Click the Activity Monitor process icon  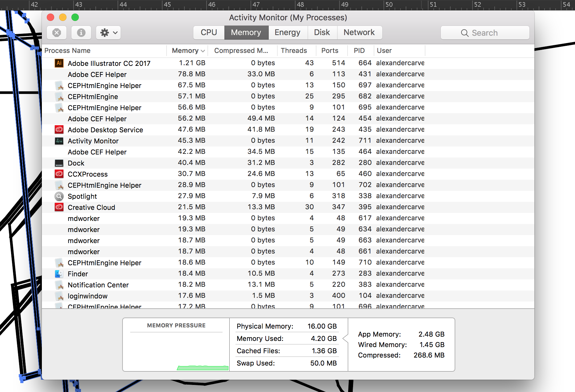(x=59, y=141)
